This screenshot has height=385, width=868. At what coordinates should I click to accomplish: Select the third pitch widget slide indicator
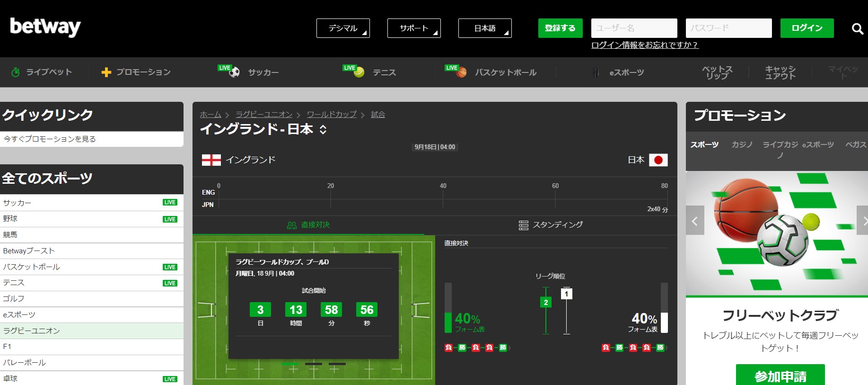337,364
